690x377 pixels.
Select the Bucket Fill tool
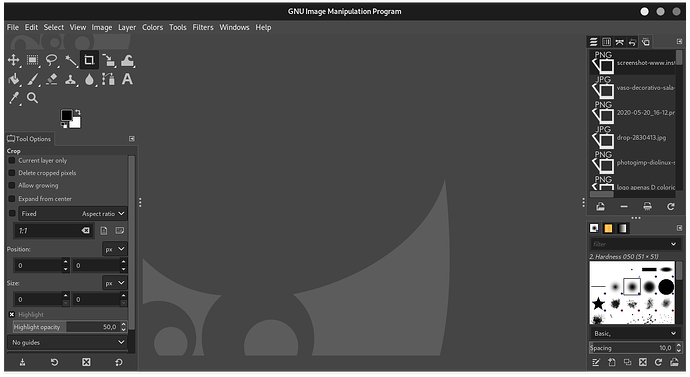(14, 79)
